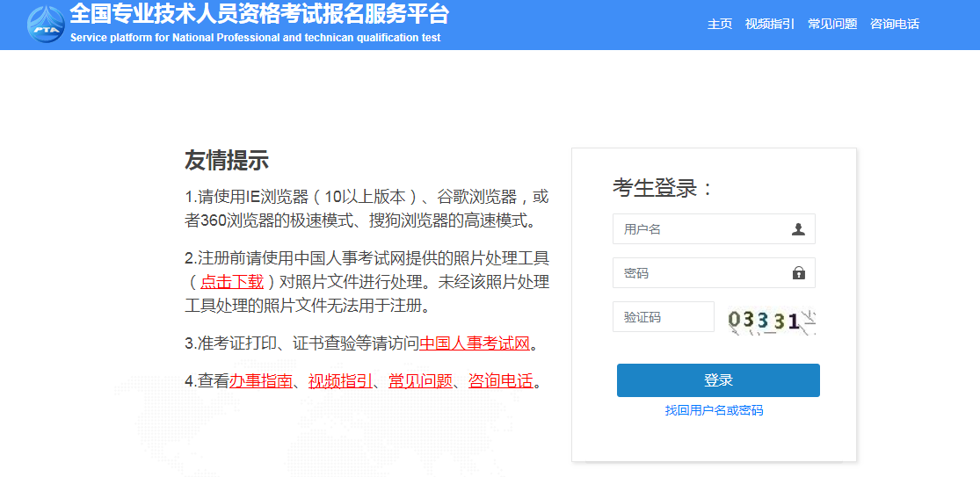This screenshot has height=477, width=980.
Task: Select 咨询电话 in the top navigation bar
Action: coord(894,24)
